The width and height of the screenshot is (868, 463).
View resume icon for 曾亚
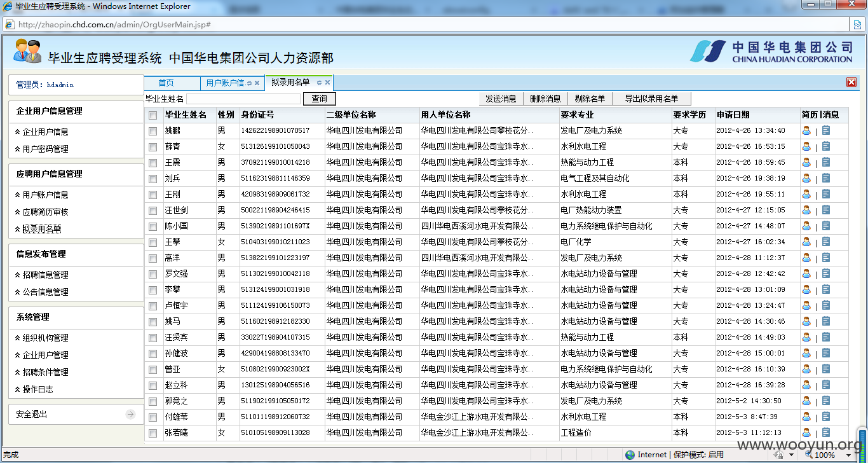806,369
